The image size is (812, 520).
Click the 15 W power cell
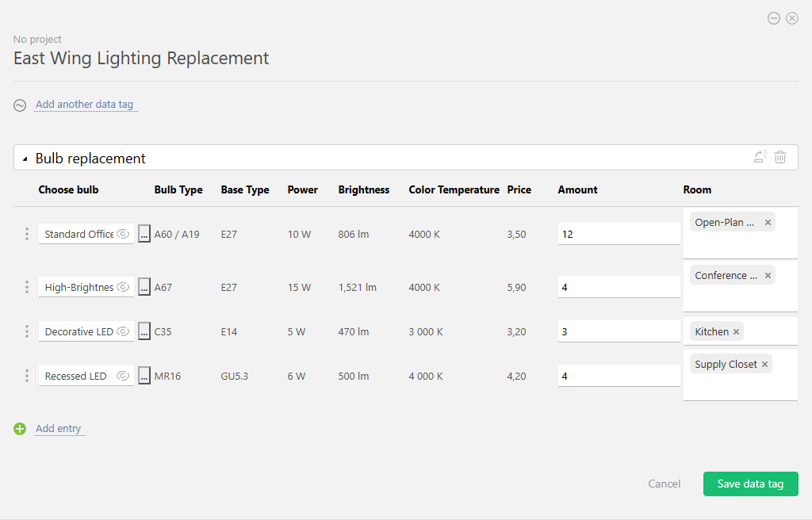coord(299,287)
